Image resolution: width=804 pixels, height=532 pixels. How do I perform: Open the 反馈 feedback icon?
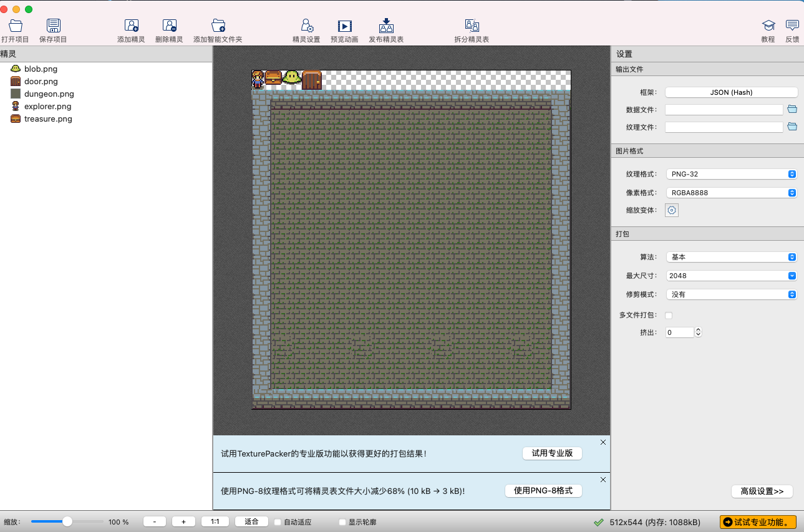(x=792, y=26)
